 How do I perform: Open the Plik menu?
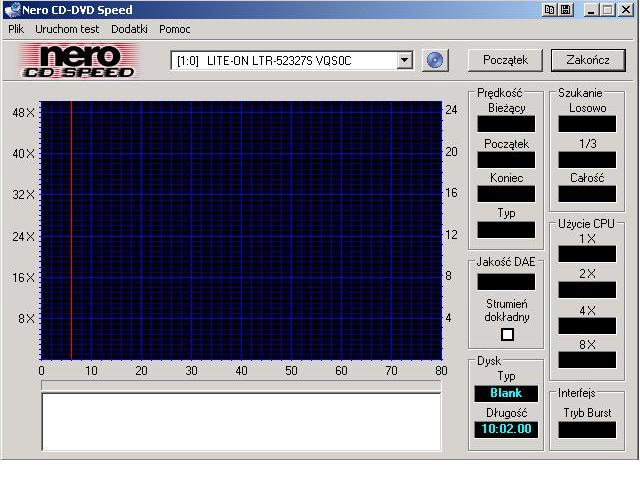click(x=16, y=29)
